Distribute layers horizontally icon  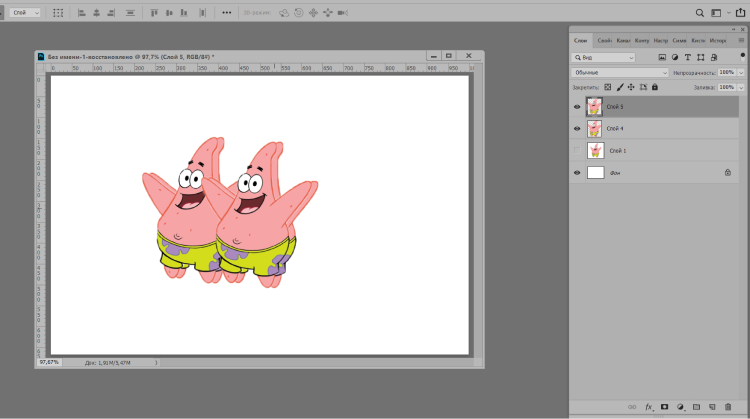pyautogui.click(x=202, y=13)
